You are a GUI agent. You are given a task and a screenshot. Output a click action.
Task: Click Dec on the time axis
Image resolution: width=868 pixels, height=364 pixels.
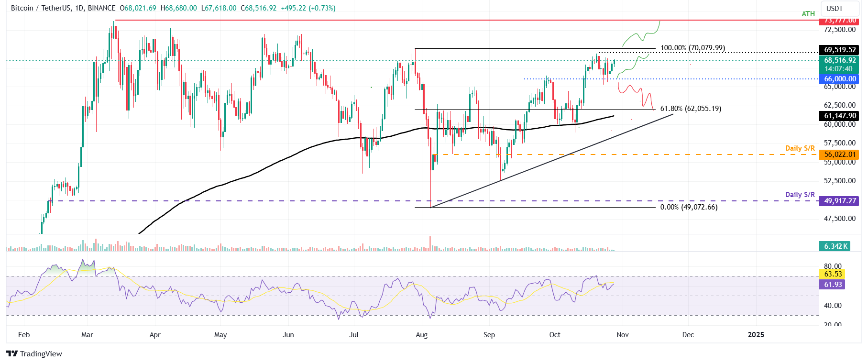pyautogui.click(x=688, y=335)
